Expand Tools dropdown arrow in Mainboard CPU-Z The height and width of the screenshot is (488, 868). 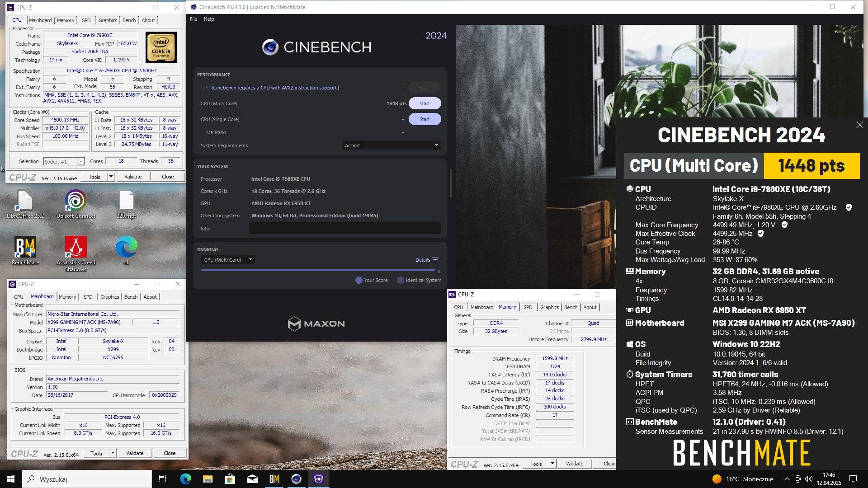113,453
